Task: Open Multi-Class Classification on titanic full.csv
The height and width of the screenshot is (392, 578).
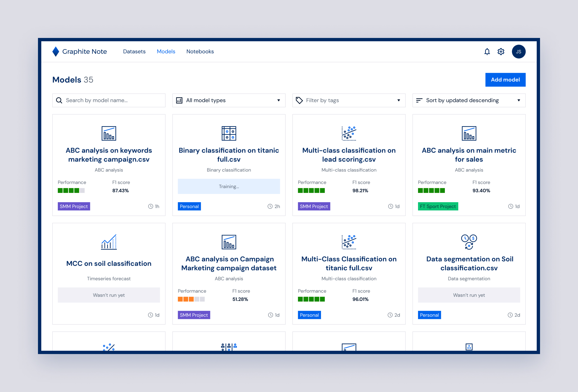Action: click(349, 263)
